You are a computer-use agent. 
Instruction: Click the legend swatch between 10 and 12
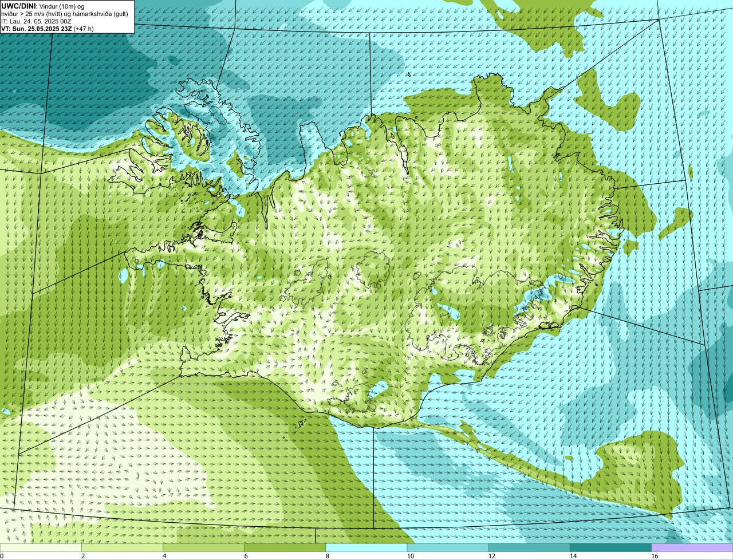[x=448, y=548]
